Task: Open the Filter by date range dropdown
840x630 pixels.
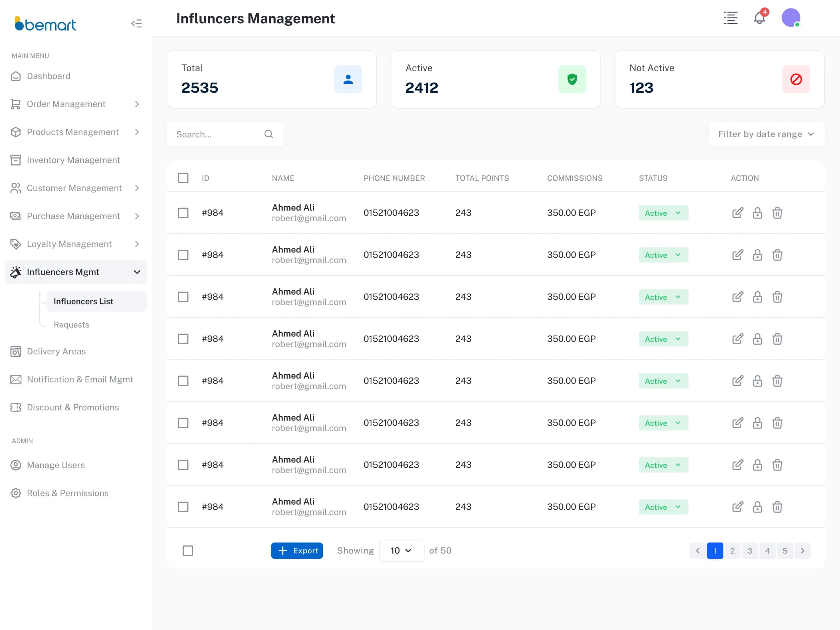Action: [x=766, y=134]
